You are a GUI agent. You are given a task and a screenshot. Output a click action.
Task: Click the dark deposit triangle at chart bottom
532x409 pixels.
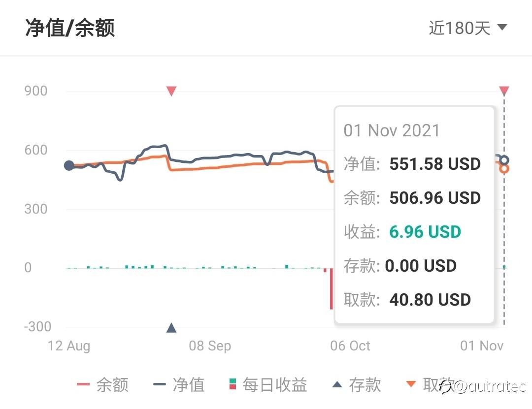(x=171, y=328)
